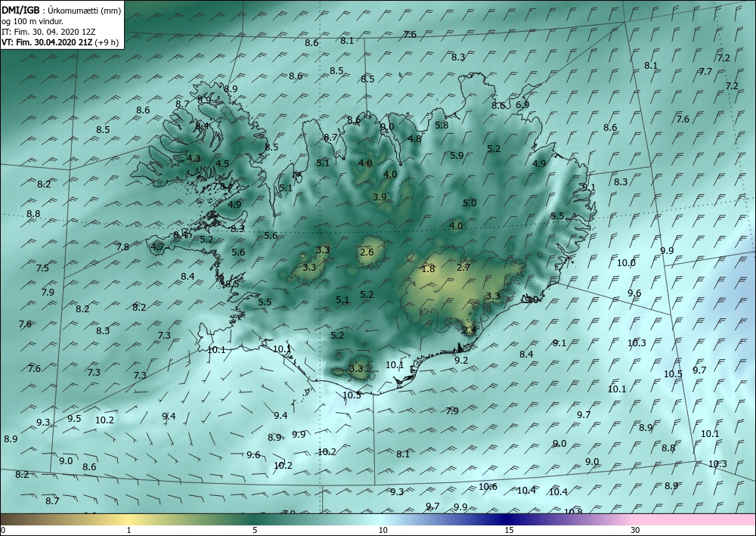This screenshot has height=536, width=756.
Task: Click the color scale bar at the bottom
Action: pyautogui.click(x=378, y=519)
